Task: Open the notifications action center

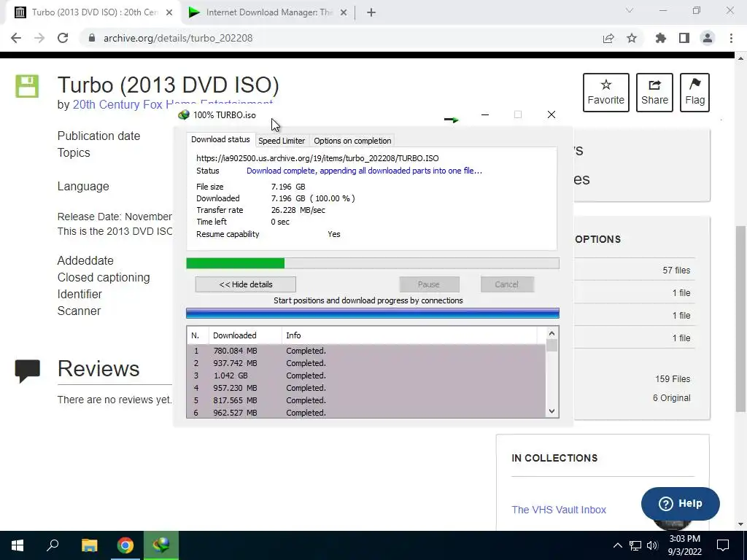Action: coord(723,545)
